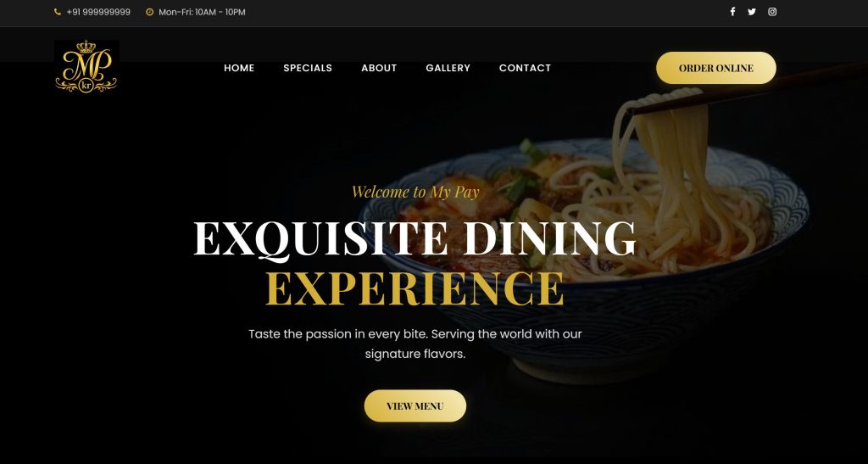Open the Facebook social icon
Image resolution: width=868 pixels, height=464 pixels.
click(732, 12)
